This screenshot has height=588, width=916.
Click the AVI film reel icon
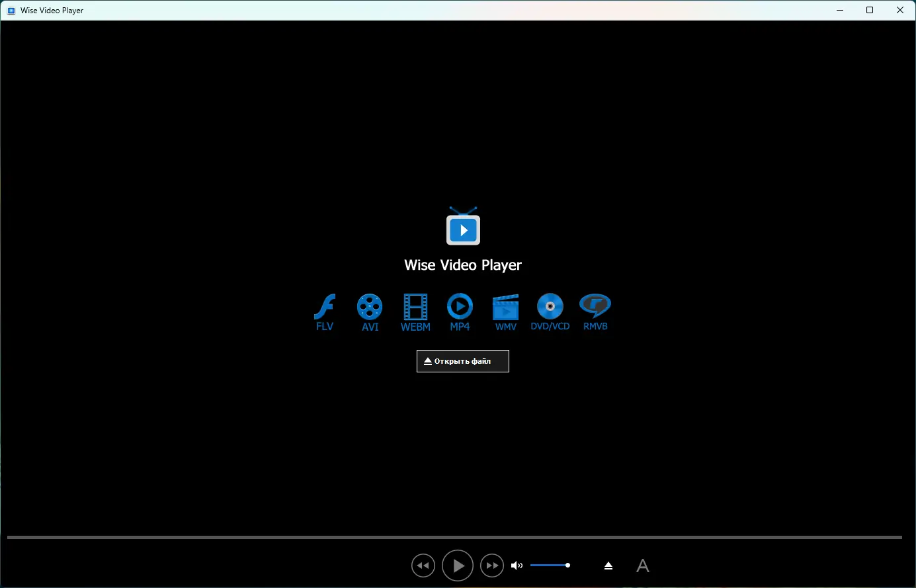point(370,312)
